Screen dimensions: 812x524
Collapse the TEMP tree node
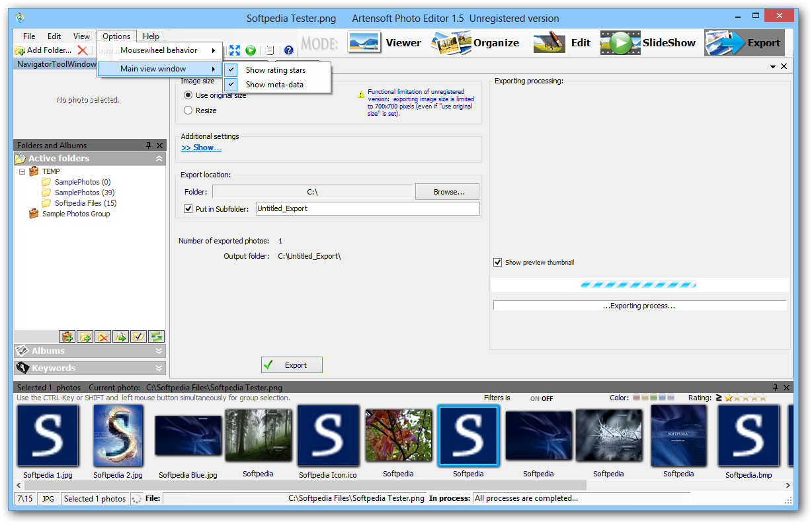tap(22, 171)
